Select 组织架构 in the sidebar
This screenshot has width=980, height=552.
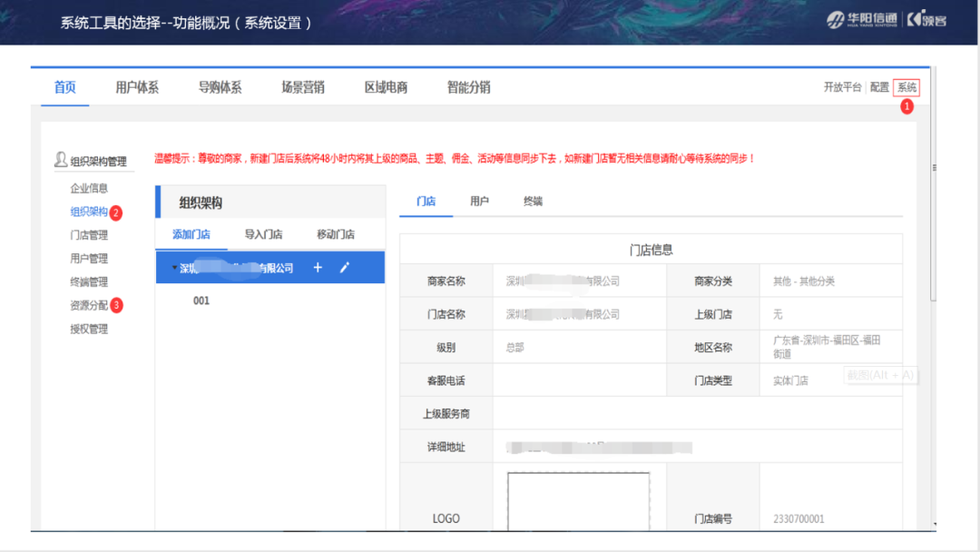[89, 212]
